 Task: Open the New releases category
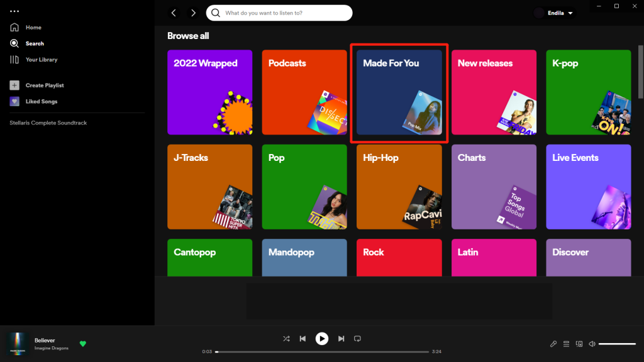pyautogui.click(x=494, y=92)
